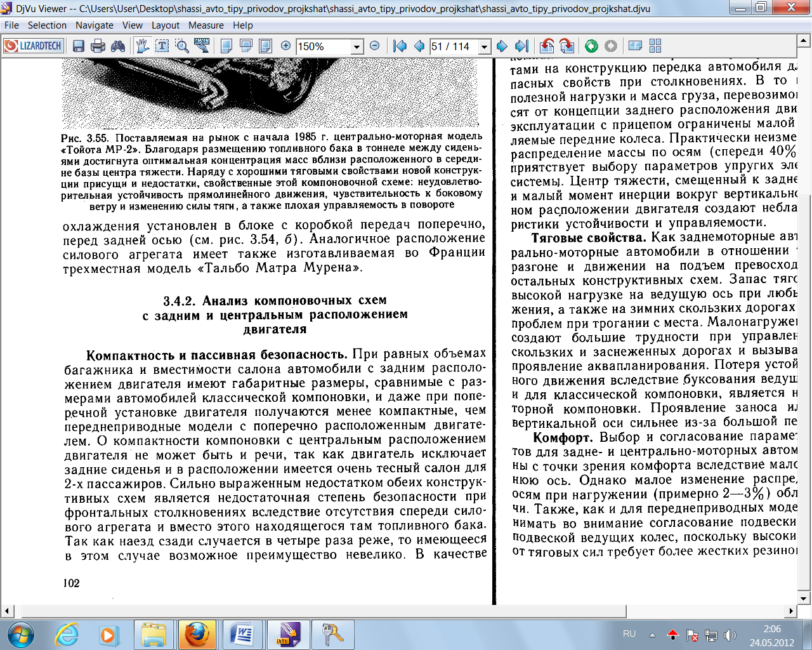Click heading '3.4.2. Анализ компоновочных схем'
The image size is (812, 650).
(275, 300)
